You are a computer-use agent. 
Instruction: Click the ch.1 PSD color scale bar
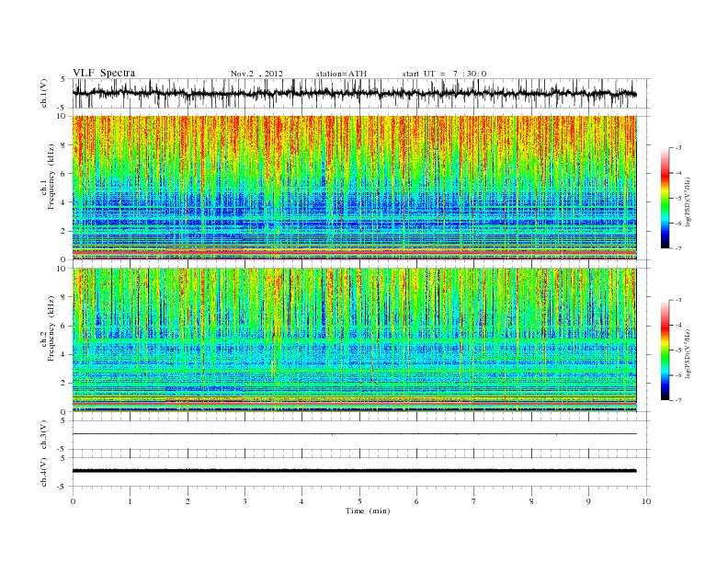665,198
